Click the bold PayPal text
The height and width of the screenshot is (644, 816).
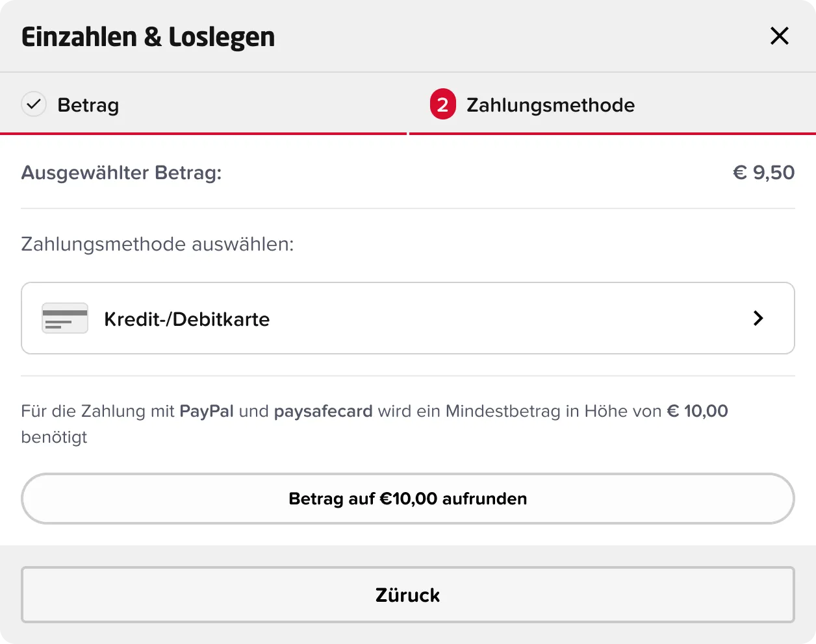click(x=207, y=411)
